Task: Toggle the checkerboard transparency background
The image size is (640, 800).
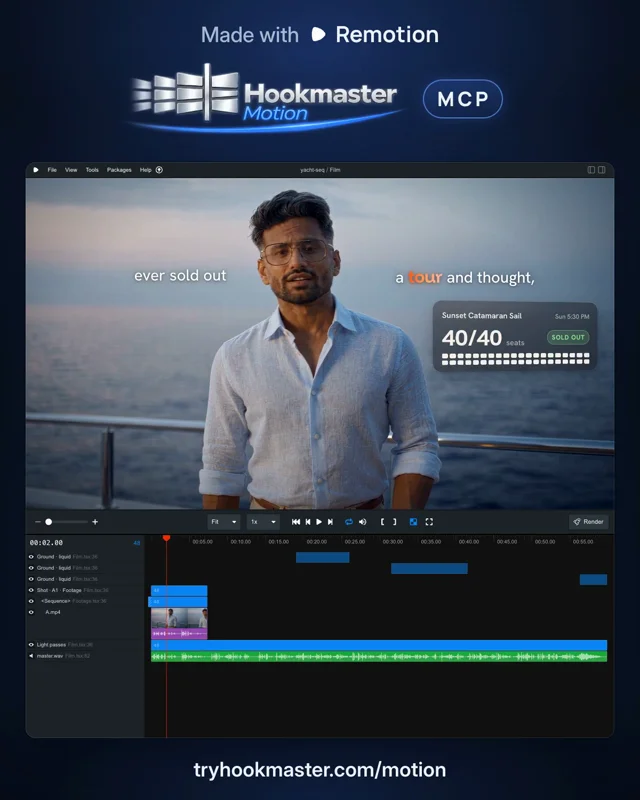Action: [413, 522]
